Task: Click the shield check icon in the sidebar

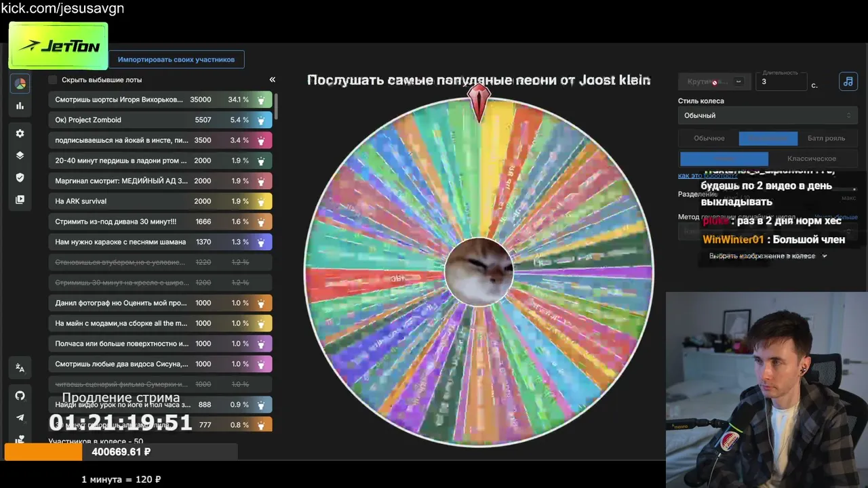Action: click(20, 178)
